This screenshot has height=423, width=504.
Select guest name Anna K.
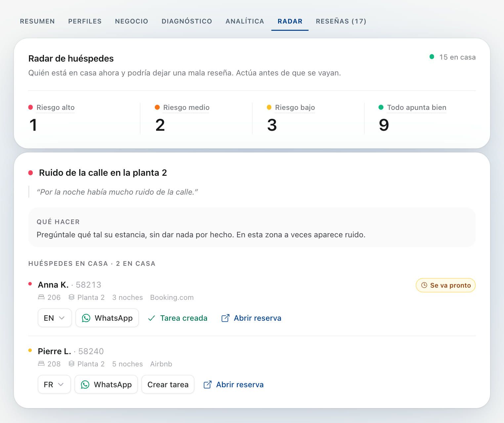(53, 285)
